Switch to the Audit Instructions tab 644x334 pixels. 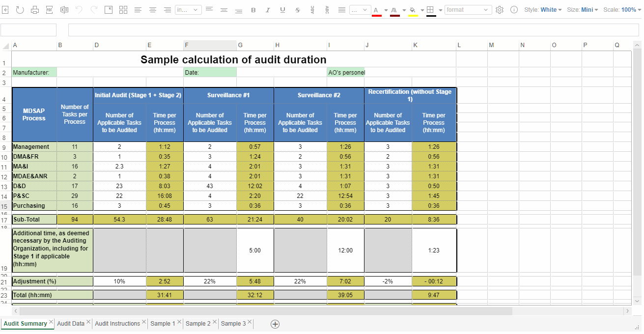coord(117,324)
